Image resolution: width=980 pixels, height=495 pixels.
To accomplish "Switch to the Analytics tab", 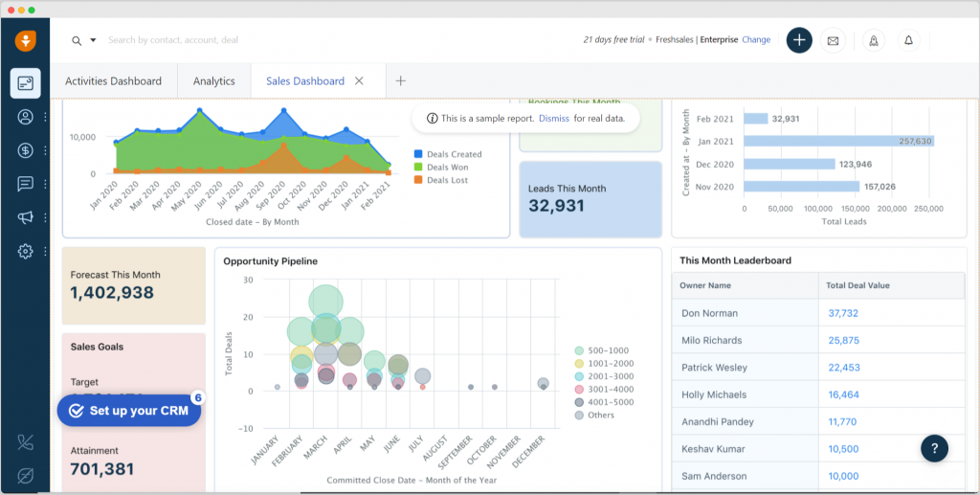I will [213, 81].
